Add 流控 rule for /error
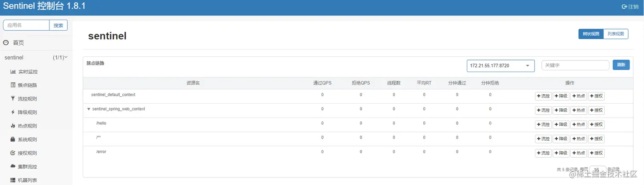Screen dimensions: 644x185 click(x=543, y=153)
